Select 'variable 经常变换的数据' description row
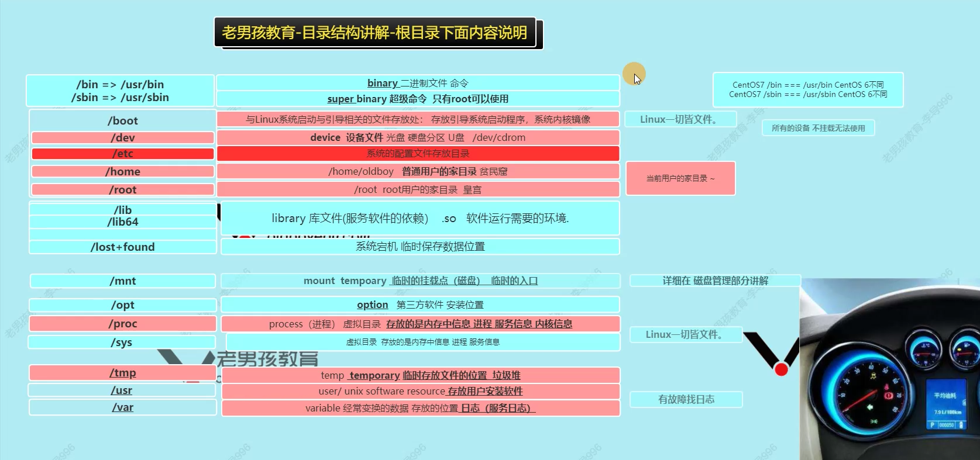980x460 pixels. coord(421,408)
